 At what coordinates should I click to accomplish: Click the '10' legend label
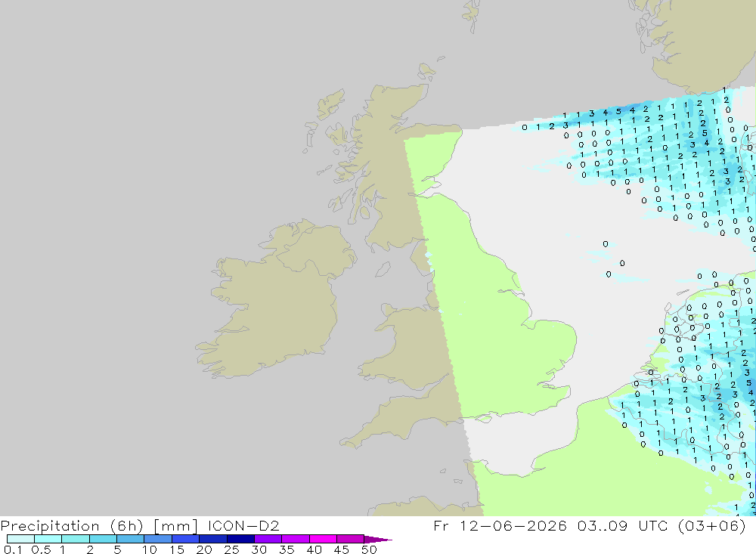[x=150, y=549]
